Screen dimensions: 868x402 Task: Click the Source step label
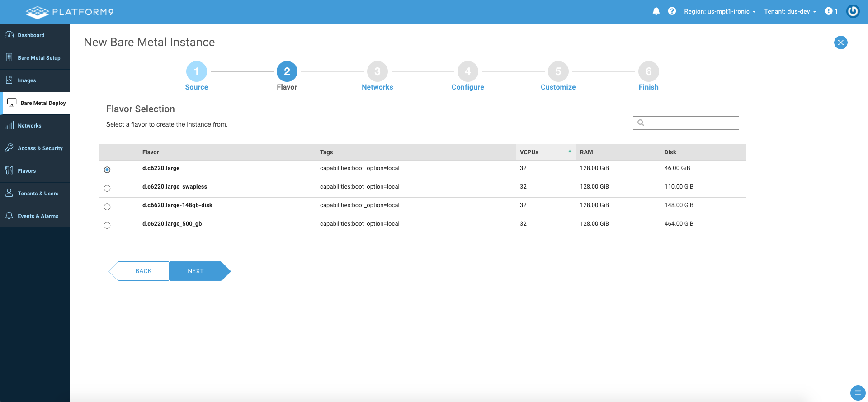[197, 87]
